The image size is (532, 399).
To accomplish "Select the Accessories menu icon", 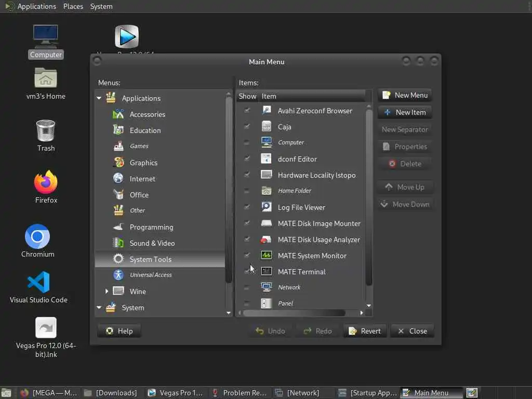I will (118, 114).
